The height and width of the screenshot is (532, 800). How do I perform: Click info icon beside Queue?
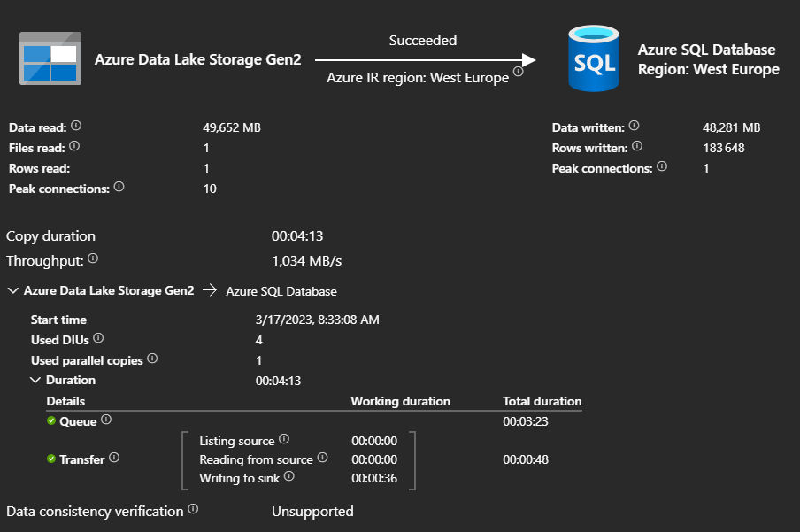106,420
